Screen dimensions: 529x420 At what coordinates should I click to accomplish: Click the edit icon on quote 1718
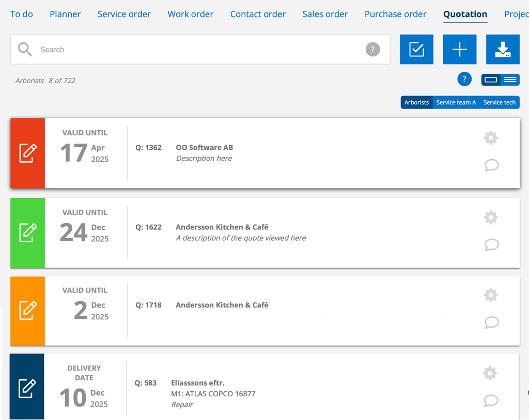pos(28,310)
